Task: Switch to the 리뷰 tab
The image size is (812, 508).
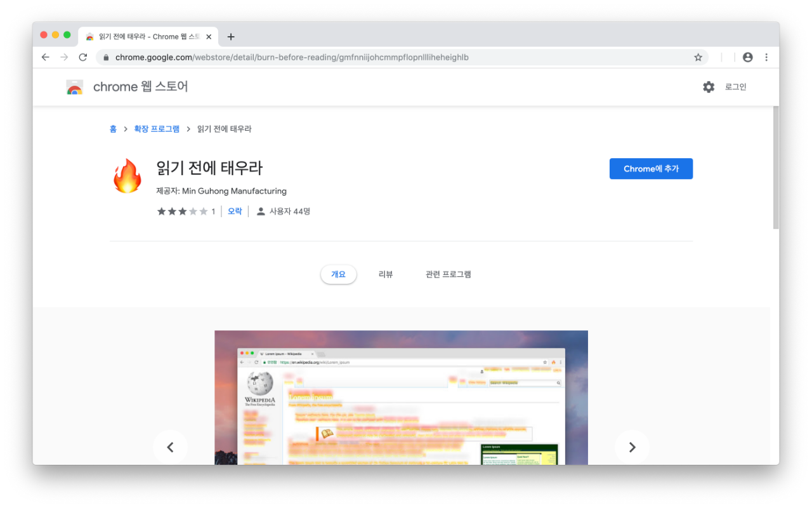Action: pyautogui.click(x=386, y=274)
